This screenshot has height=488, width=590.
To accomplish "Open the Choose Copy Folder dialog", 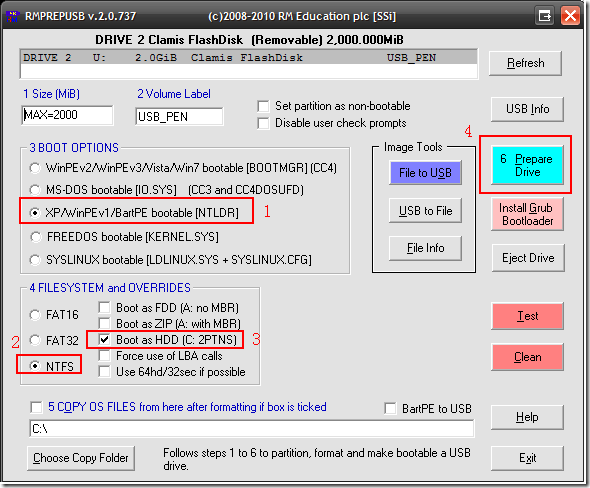I will [x=81, y=458].
